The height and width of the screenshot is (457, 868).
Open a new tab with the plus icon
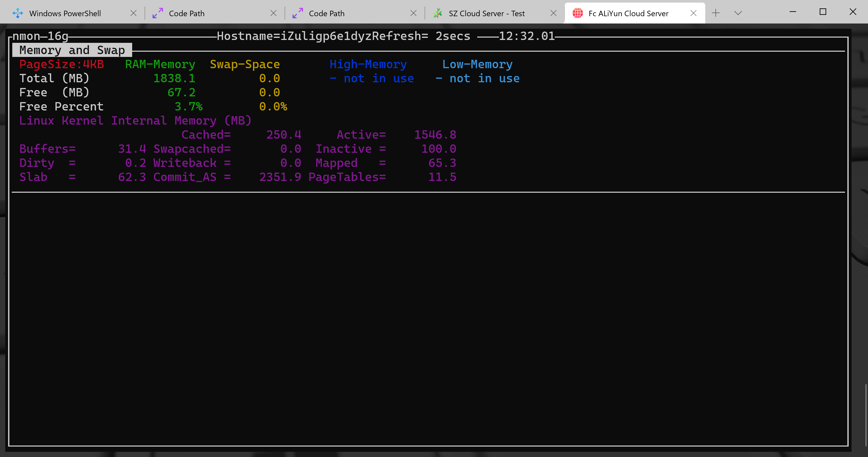(x=715, y=13)
